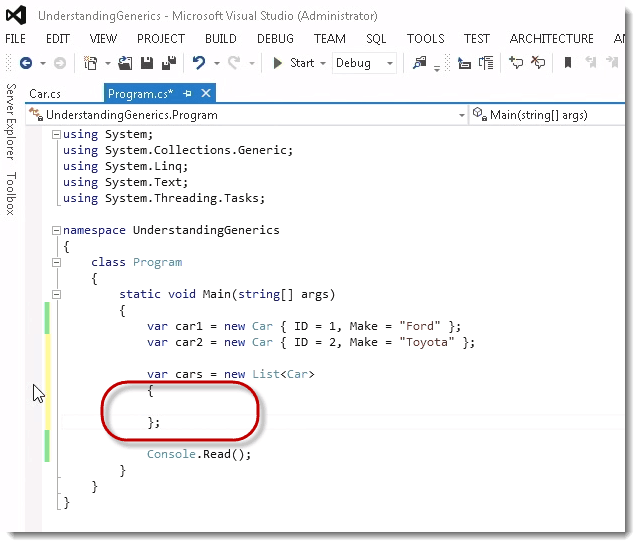Click the Toggle Bookmark toolbar icon
The width and height of the screenshot is (640, 547).
[568, 63]
